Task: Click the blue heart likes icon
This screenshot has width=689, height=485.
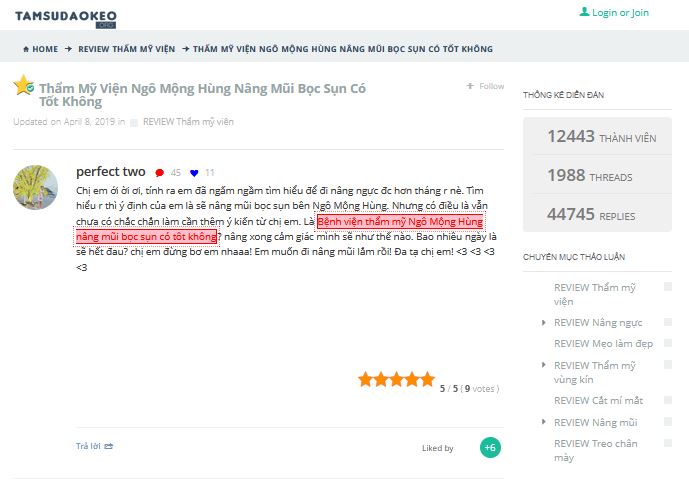Action: pos(194,173)
